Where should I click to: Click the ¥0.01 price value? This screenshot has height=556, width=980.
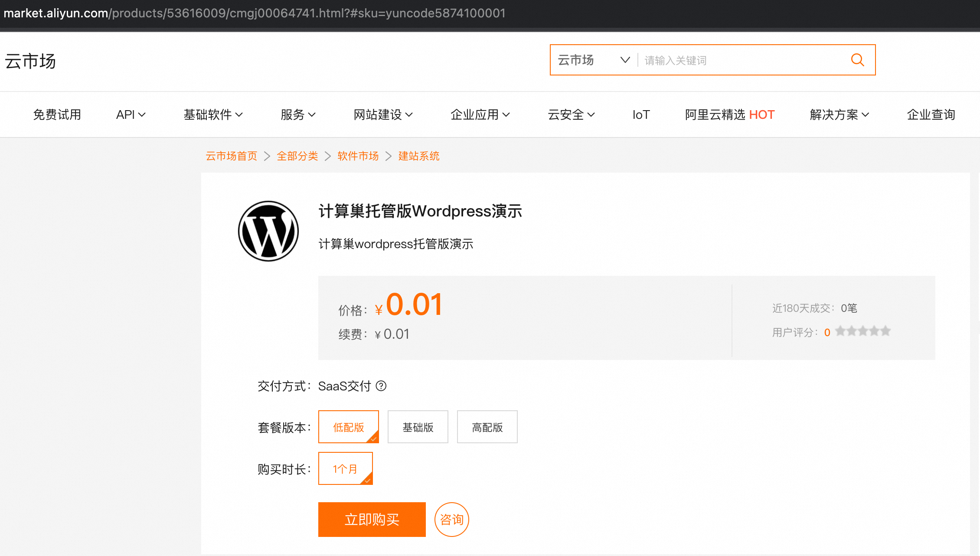click(408, 304)
